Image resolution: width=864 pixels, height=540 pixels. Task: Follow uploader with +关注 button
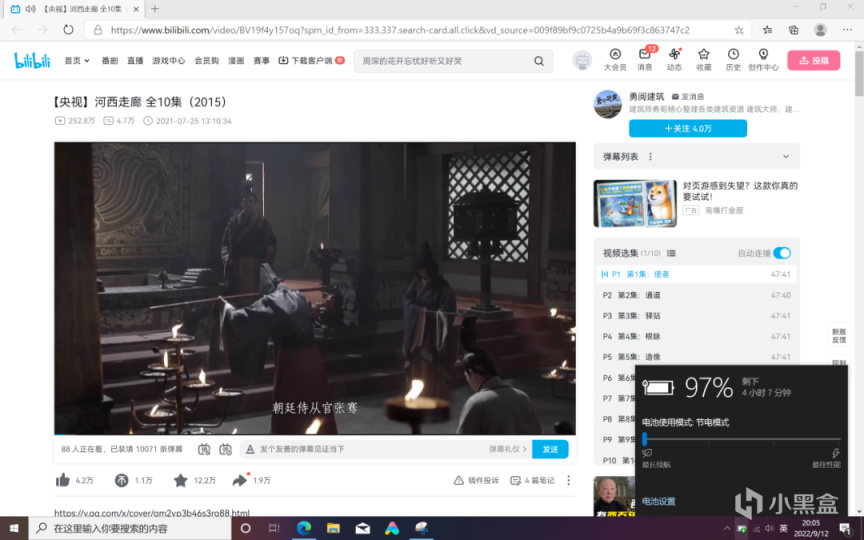pos(688,128)
